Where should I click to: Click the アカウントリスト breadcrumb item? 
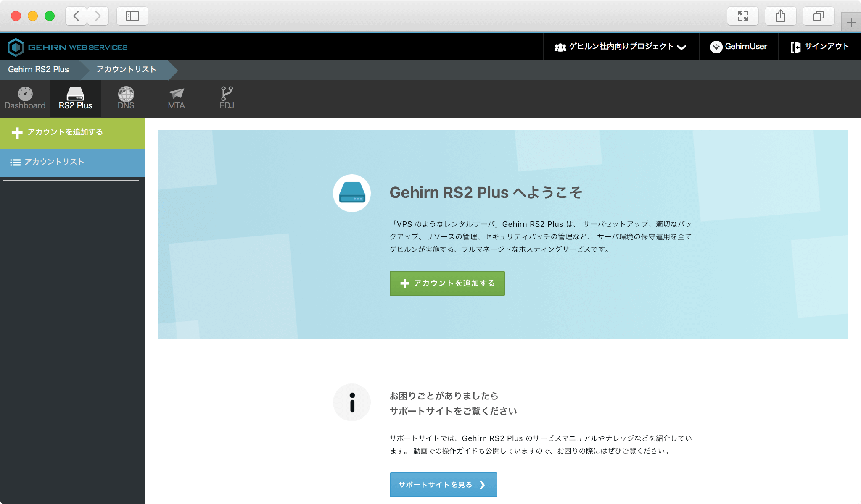tap(126, 70)
